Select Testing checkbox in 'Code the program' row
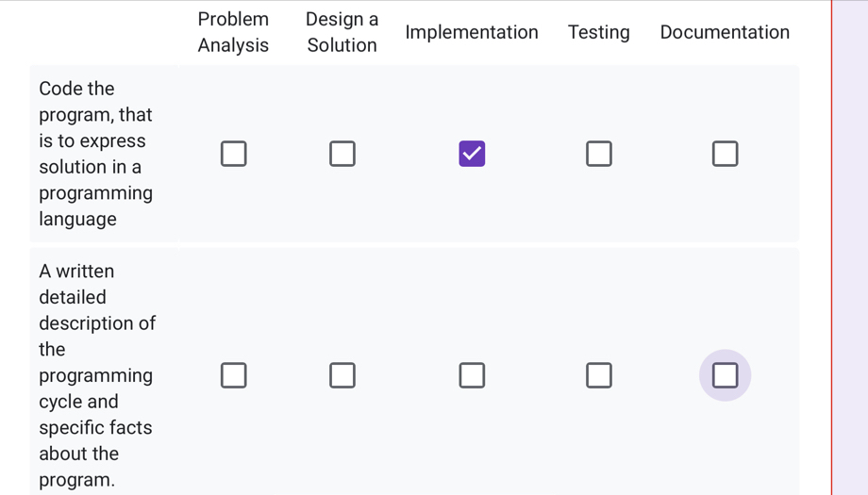 point(598,154)
